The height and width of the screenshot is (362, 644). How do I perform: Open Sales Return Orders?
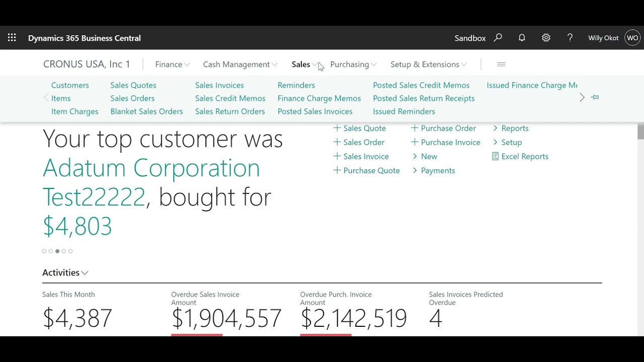tap(230, 111)
